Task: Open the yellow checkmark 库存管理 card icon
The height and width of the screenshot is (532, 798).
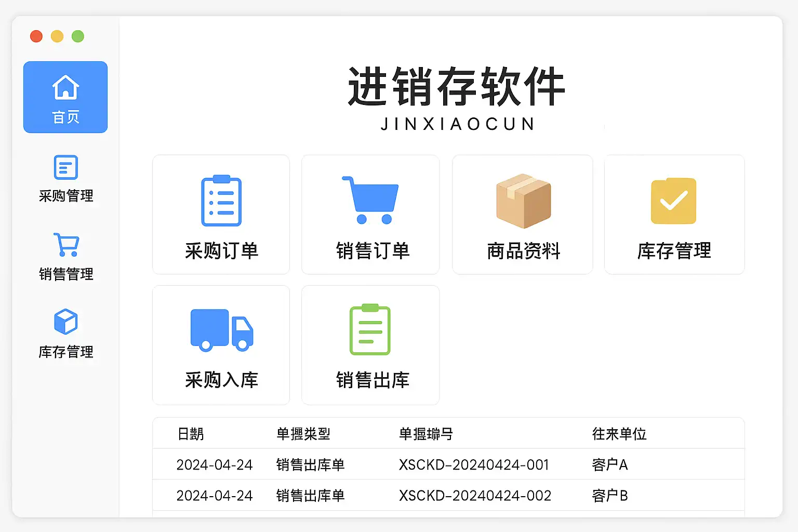Action: pyautogui.click(x=673, y=201)
